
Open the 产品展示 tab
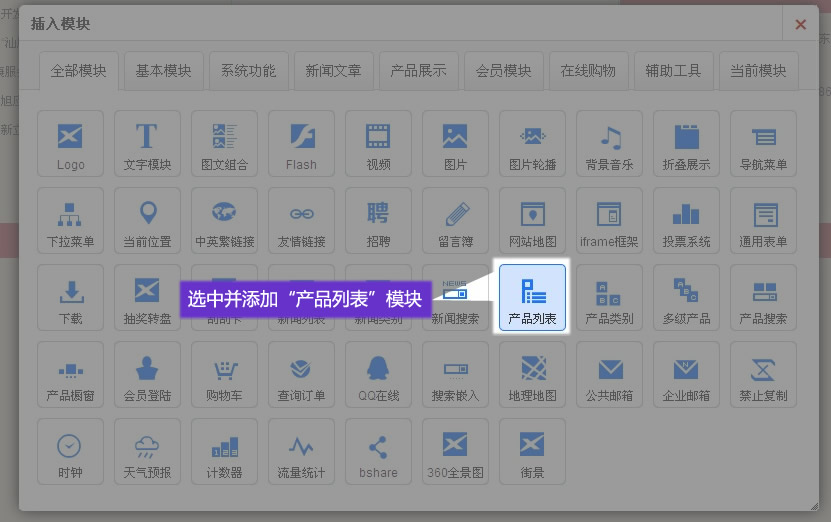tap(418, 71)
